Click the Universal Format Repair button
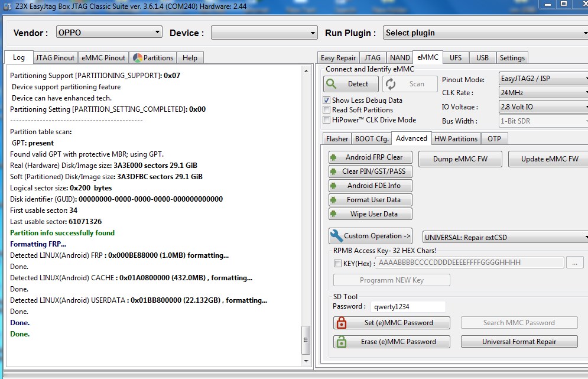This screenshot has height=379, width=588. [x=519, y=342]
